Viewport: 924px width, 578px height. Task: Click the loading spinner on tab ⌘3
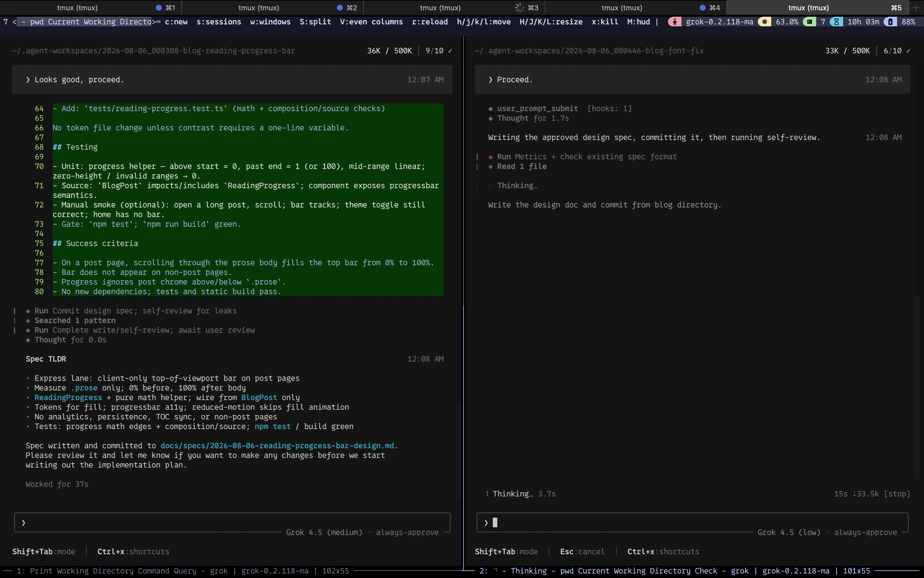click(519, 8)
